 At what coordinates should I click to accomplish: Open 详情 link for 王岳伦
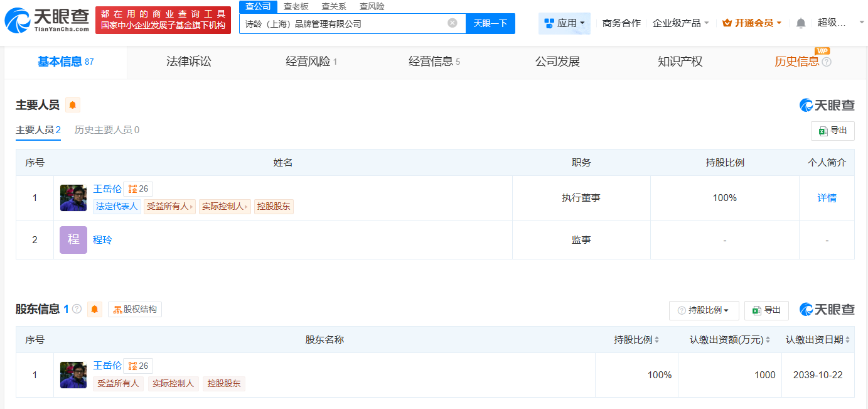[827, 198]
